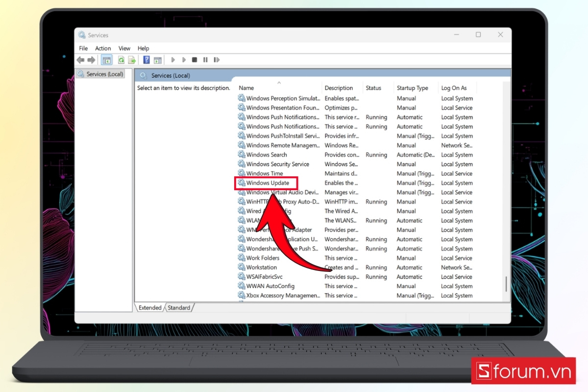This screenshot has width=588, height=392.
Task: Toggle the Show/Hide Action Pane toolbar icon
Action: [x=157, y=60]
